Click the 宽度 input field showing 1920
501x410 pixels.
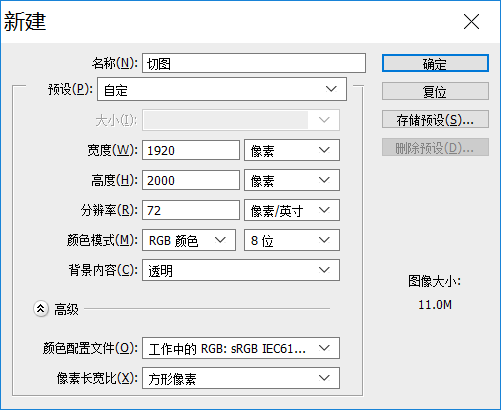tap(191, 150)
